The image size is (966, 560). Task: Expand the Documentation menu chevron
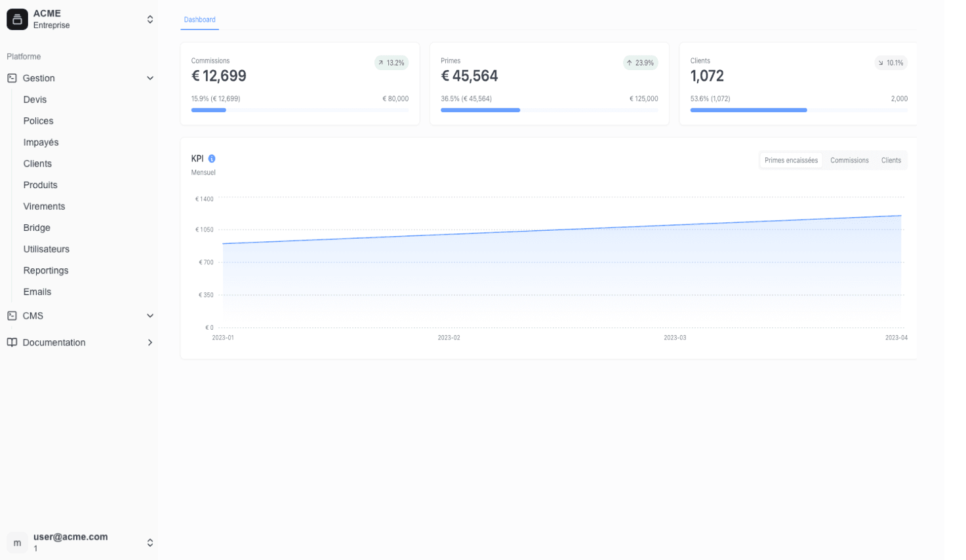(x=150, y=342)
